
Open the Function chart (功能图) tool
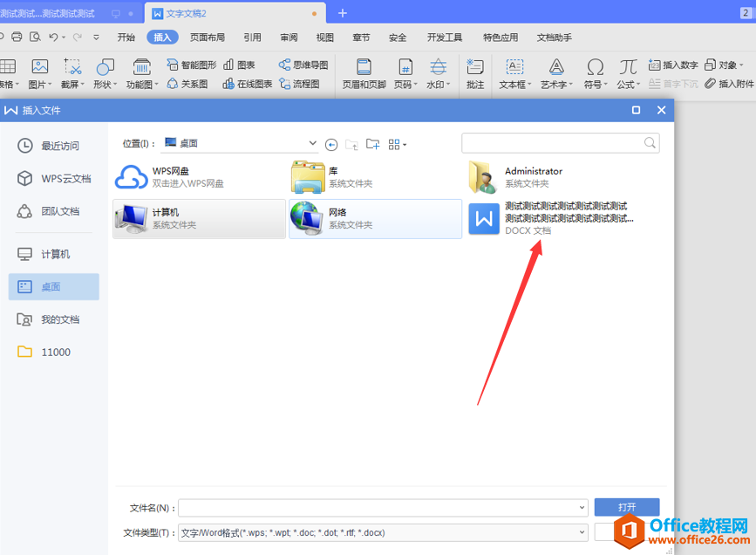coord(142,74)
